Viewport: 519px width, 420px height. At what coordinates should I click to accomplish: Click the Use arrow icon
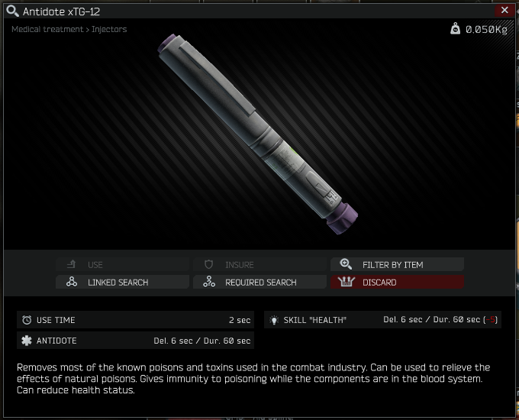[71, 264]
